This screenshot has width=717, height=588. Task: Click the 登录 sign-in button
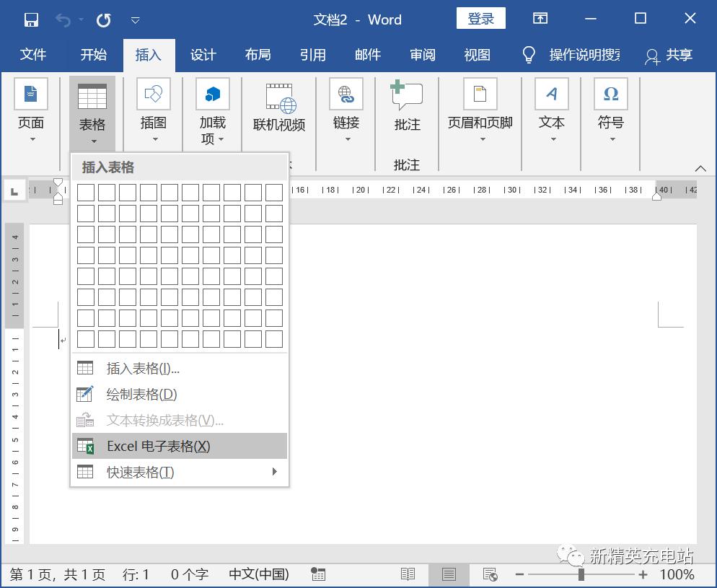click(x=480, y=18)
